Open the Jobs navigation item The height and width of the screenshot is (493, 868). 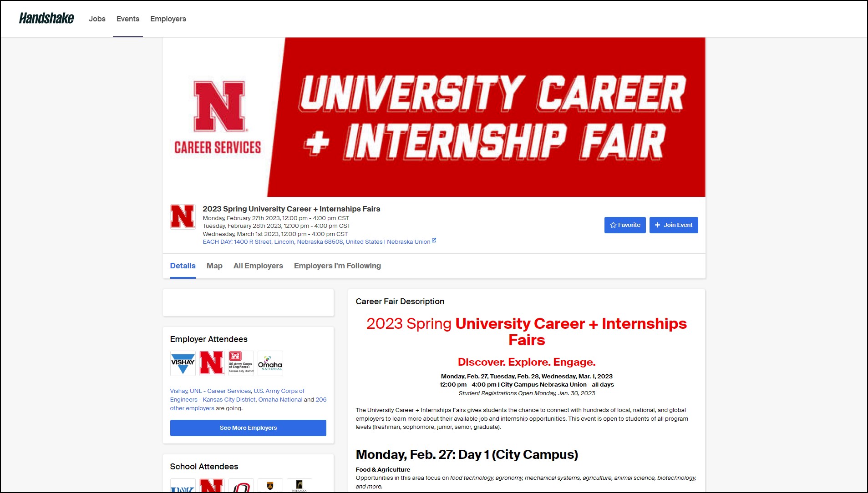tap(97, 19)
